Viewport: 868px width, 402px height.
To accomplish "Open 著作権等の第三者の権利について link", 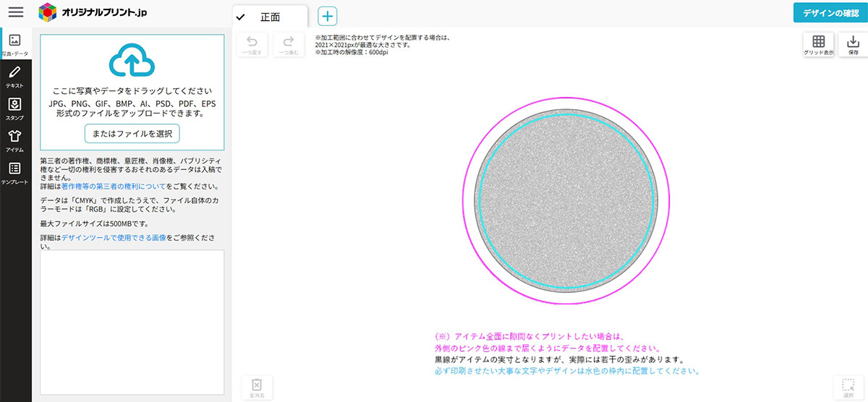I will point(114,187).
